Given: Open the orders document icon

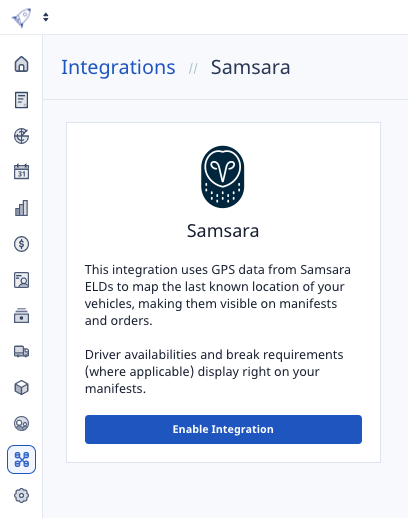Looking at the screenshot, I should (x=21, y=100).
